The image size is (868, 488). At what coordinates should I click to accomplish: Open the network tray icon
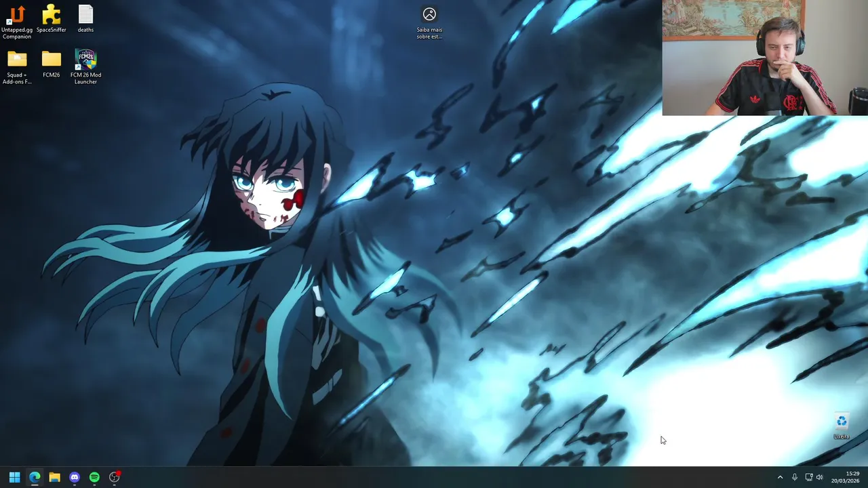tap(808, 477)
